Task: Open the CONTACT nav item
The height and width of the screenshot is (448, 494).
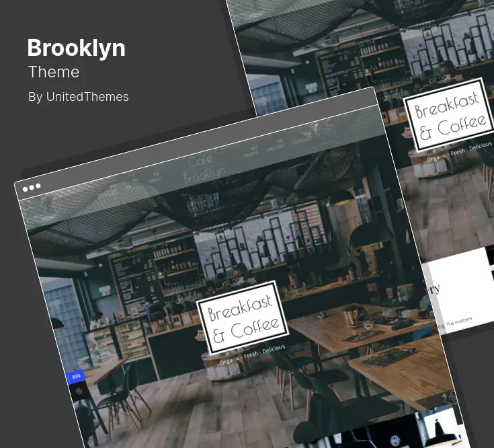Action: pos(302,139)
